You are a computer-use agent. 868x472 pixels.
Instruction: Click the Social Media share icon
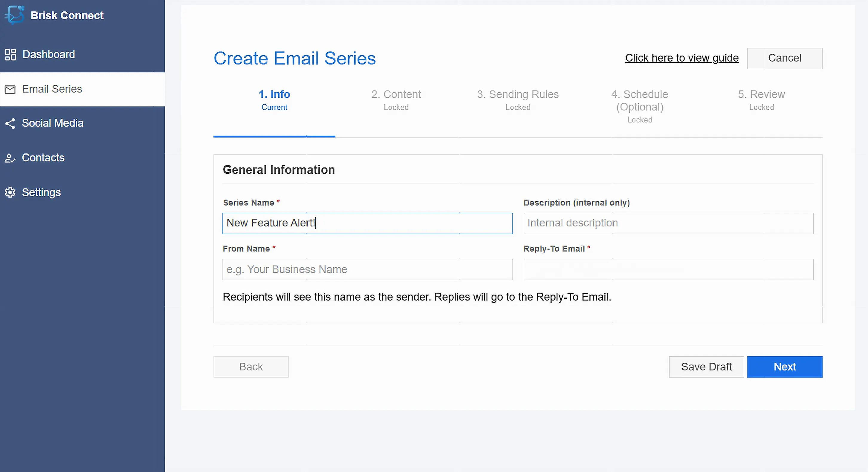click(10, 123)
